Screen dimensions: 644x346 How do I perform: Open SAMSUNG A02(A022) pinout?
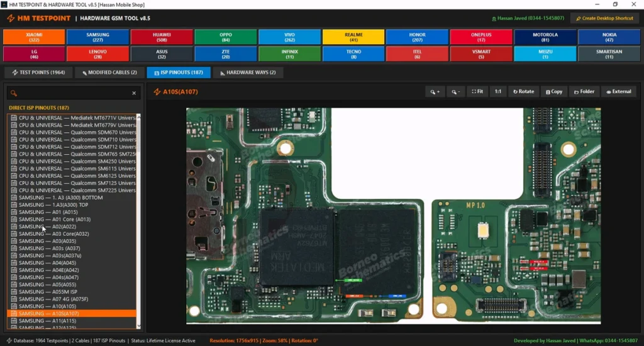tap(72, 226)
